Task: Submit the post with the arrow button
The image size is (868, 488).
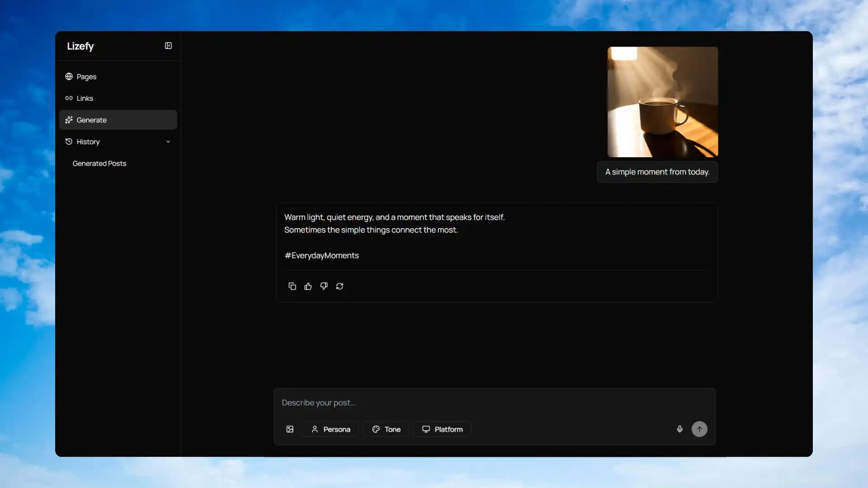Action: pyautogui.click(x=699, y=429)
